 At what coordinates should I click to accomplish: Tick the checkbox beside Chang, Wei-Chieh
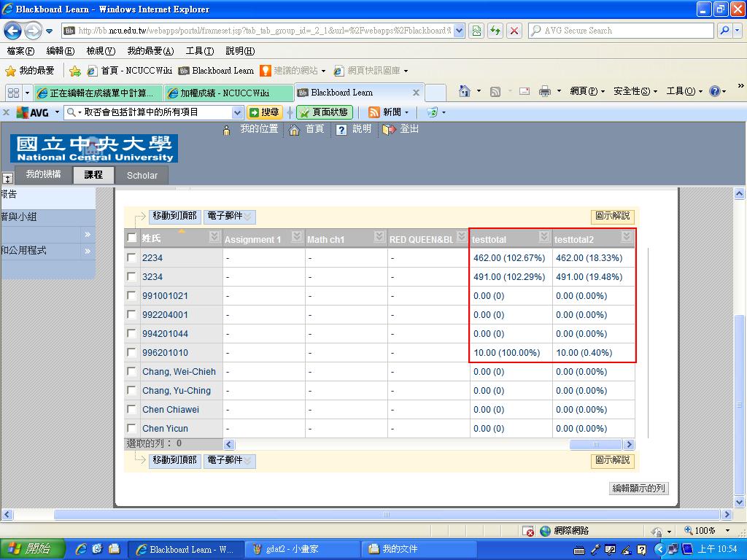click(131, 371)
